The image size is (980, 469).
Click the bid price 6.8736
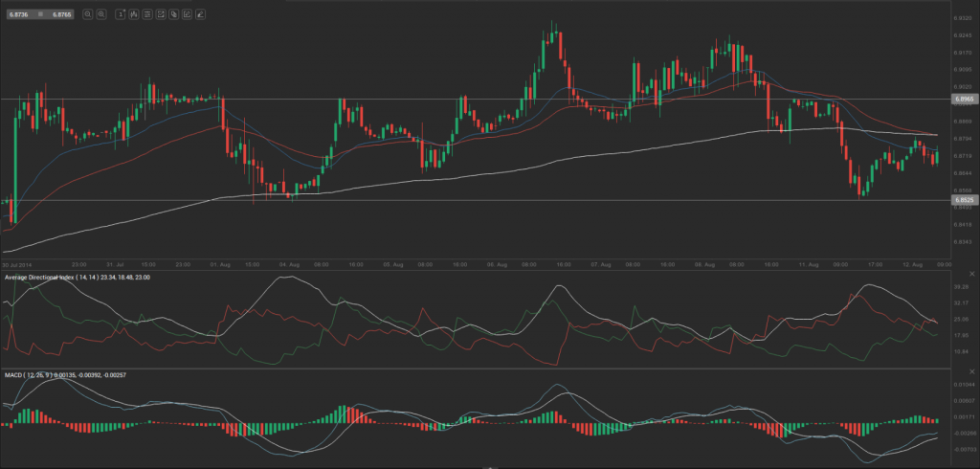[x=18, y=14]
